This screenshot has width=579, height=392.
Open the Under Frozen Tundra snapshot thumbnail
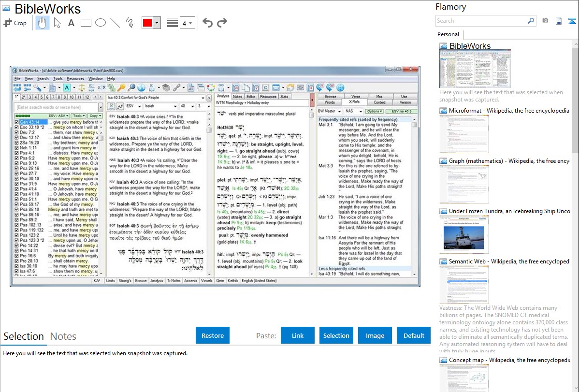[464, 234]
